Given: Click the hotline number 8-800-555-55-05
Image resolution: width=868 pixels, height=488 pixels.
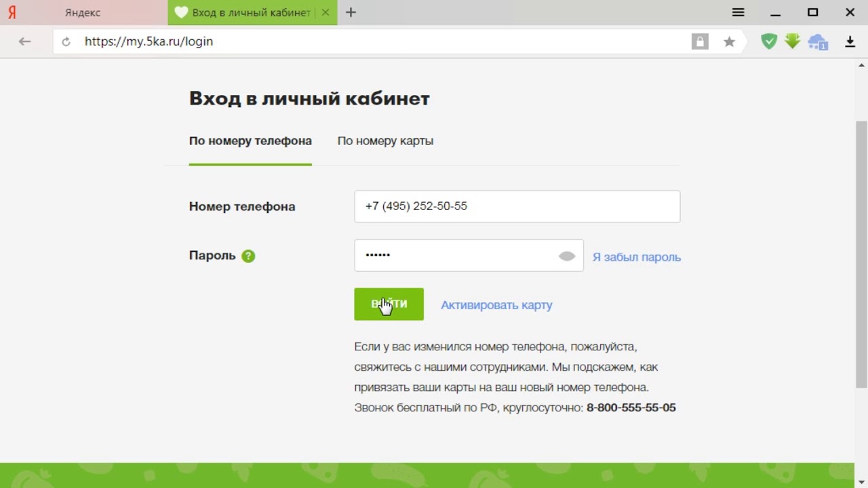Looking at the screenshot, I should 631,407.
